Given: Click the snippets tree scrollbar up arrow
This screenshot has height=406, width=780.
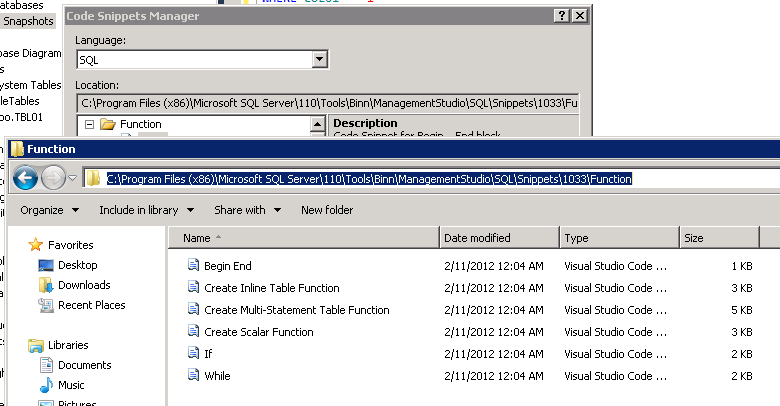Looking at the screenshot, I should (318, 123).
